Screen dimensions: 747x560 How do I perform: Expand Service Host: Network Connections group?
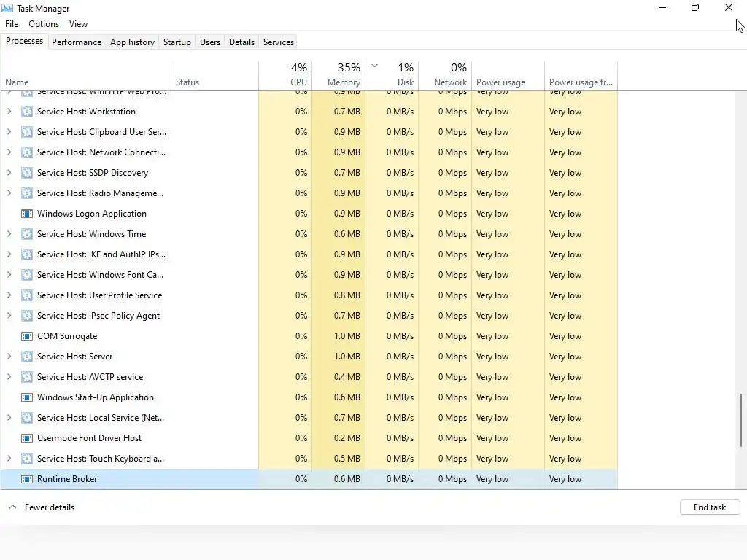(x=9, y=152)
